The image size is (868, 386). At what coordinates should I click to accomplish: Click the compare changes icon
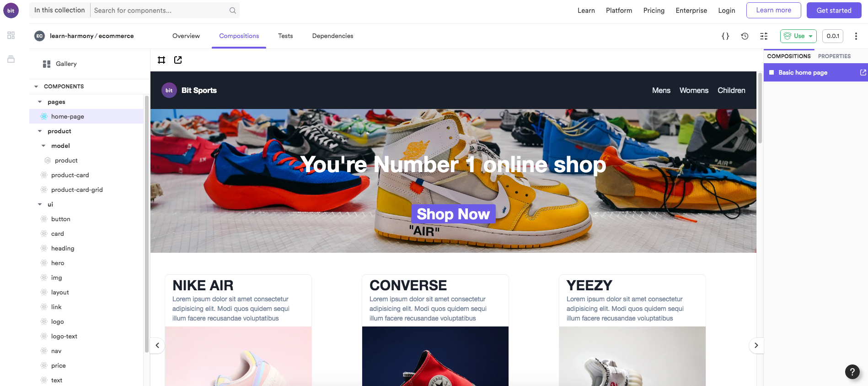(764, 36)
